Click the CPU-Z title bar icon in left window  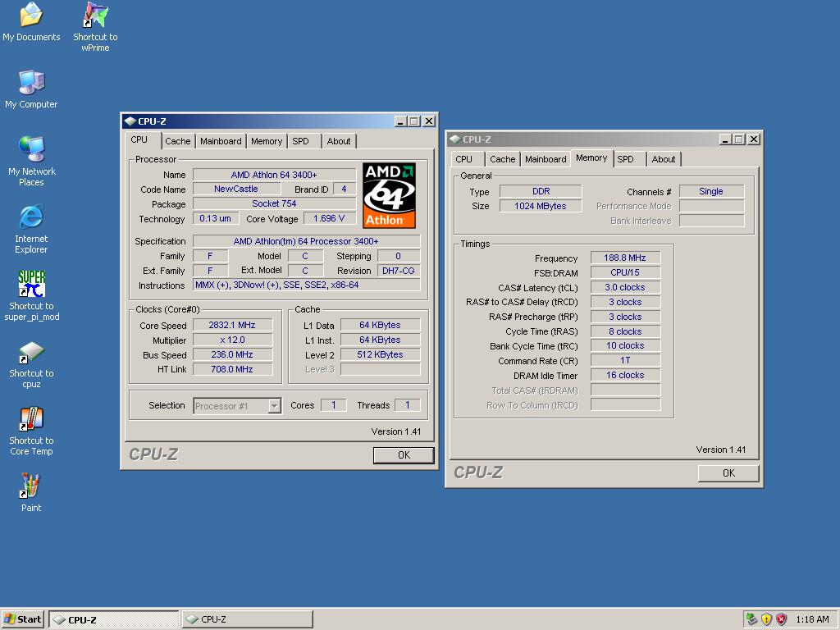[130, 121]
